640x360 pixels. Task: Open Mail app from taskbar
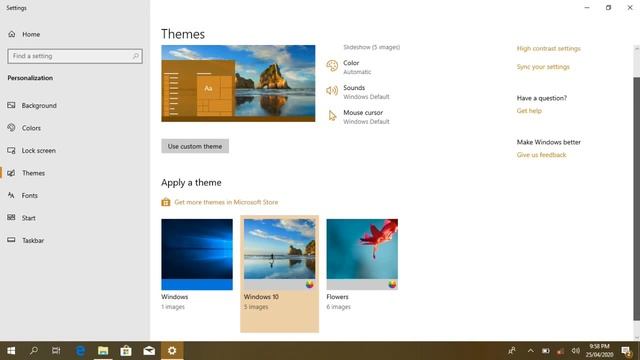(149, 351)
